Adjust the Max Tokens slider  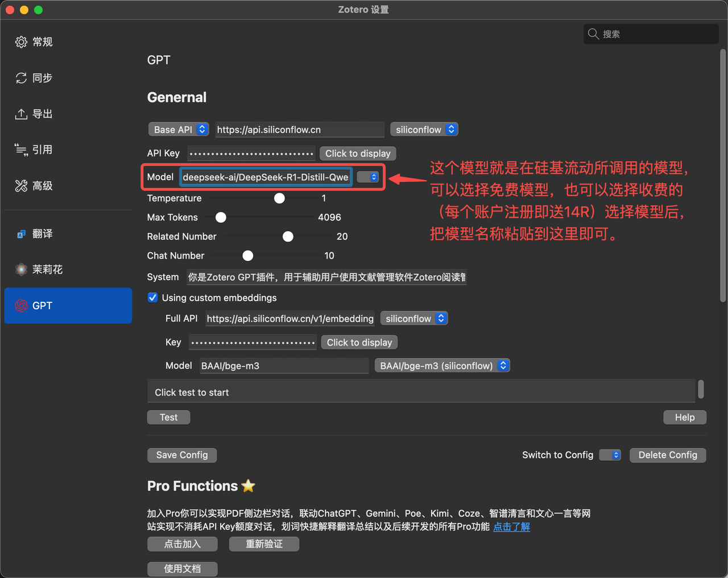221,218
